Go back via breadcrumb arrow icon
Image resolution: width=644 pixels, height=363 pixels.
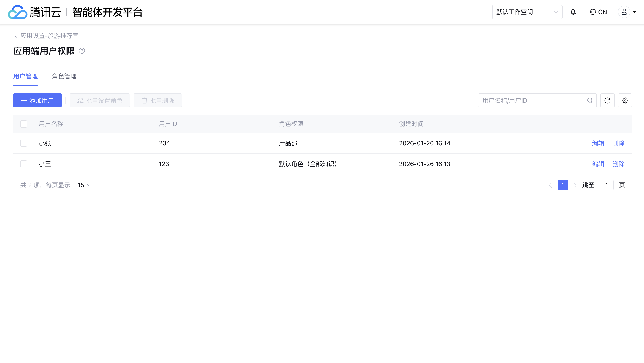16,36
